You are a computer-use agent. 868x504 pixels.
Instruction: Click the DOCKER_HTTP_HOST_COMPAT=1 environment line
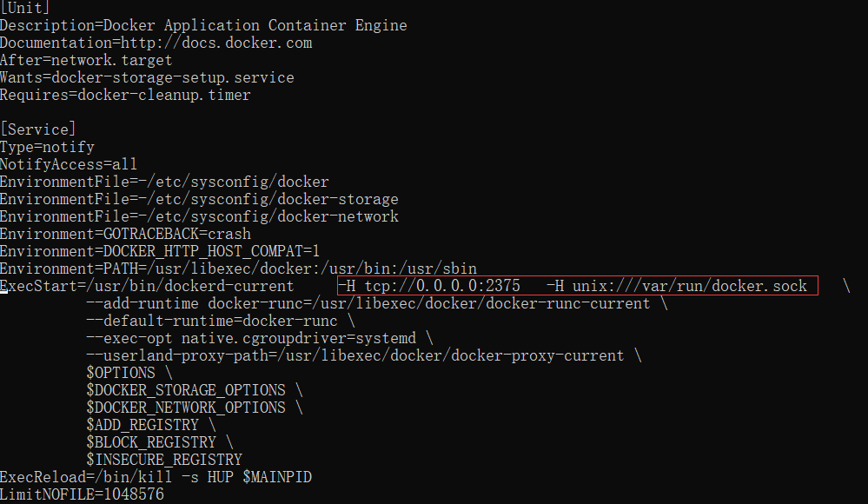tap(160, 251)
